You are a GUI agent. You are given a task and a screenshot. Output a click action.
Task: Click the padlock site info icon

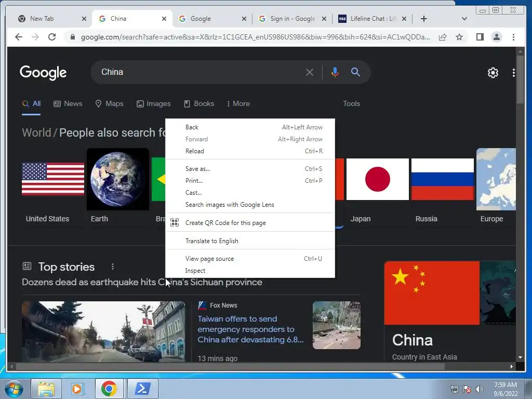click(72, 37)
